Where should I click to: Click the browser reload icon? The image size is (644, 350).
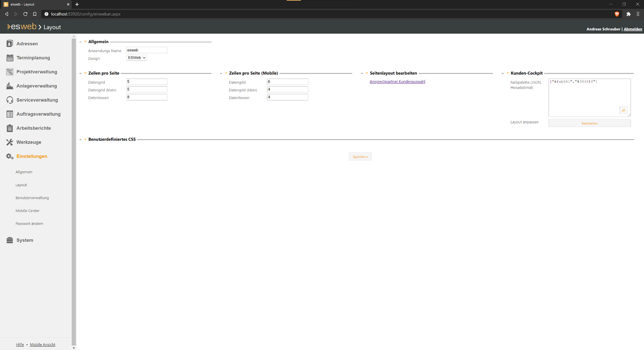(x=25, y=14)
